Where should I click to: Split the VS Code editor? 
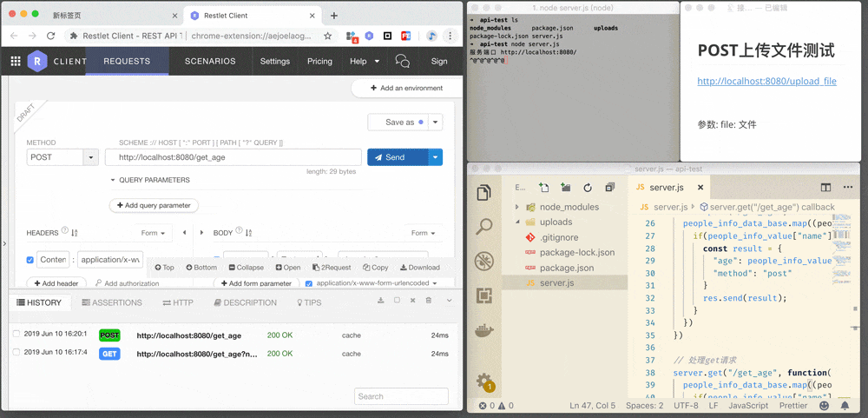pyautogui.click(x=826, y=188)
